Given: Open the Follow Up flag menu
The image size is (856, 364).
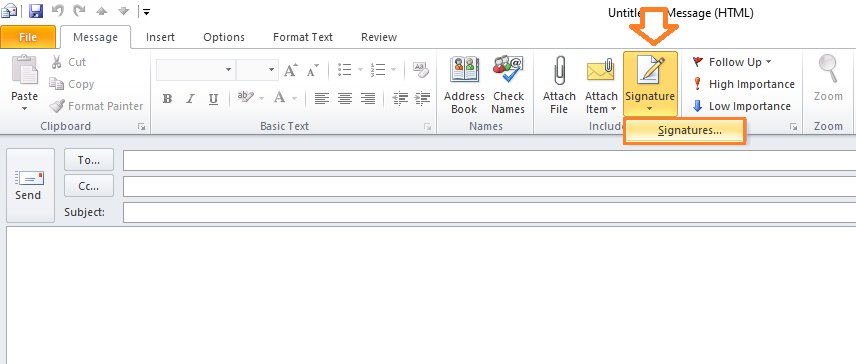Looking at the screenshot, I should pyautogui.click(x=732, y=62).
